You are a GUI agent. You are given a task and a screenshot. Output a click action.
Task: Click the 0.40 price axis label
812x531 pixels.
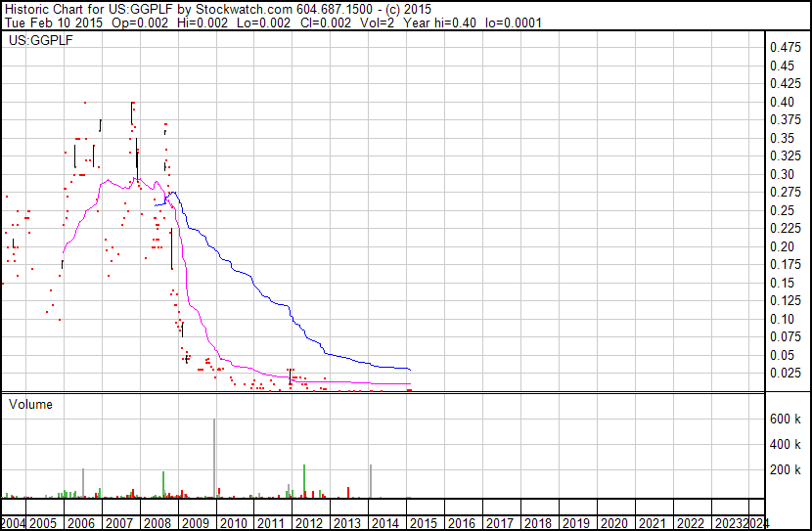(x=782, y=102)
